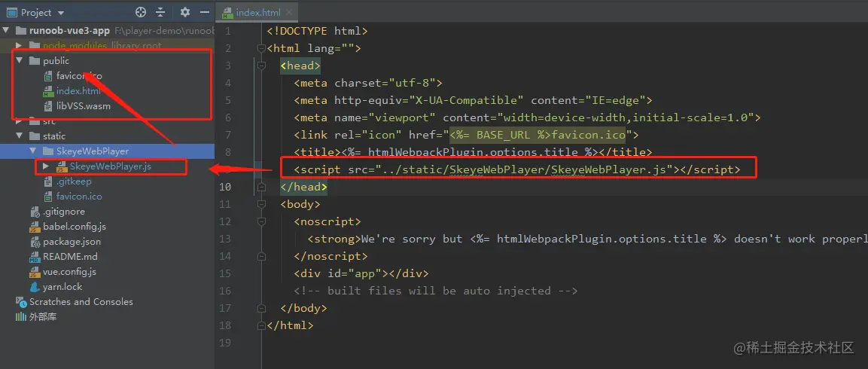Click the src folder icon
The width and height of the screenshot is (868, 369).
tap(35, 120)
